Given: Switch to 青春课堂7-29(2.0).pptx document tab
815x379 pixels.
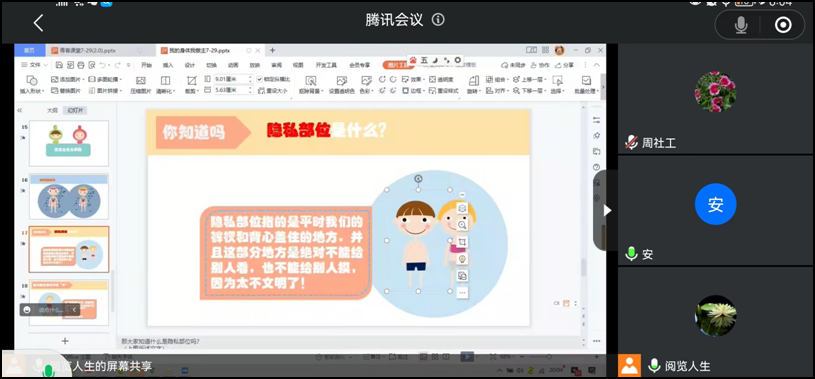Looking at the screenshot, I should (88, 50).
